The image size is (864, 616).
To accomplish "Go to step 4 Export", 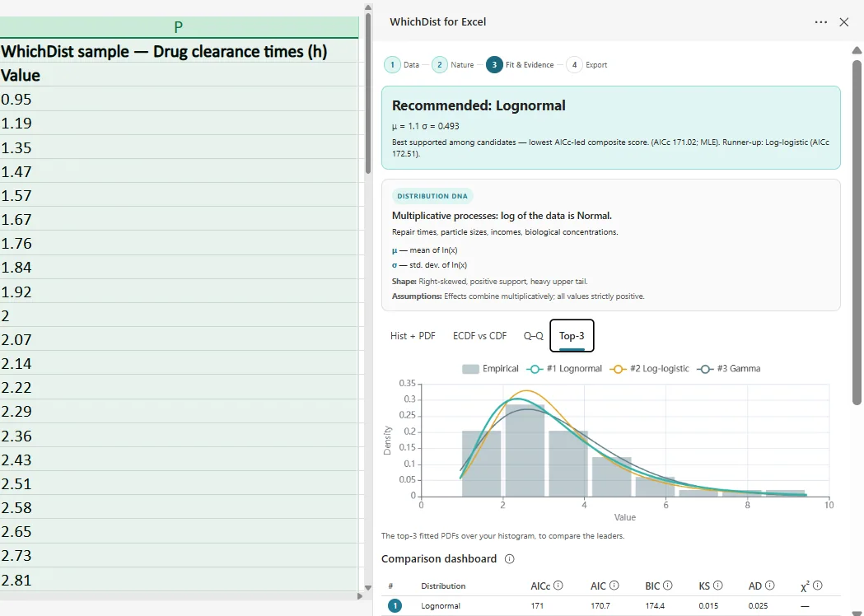I will pyautogui.click(x=586, y=64).
